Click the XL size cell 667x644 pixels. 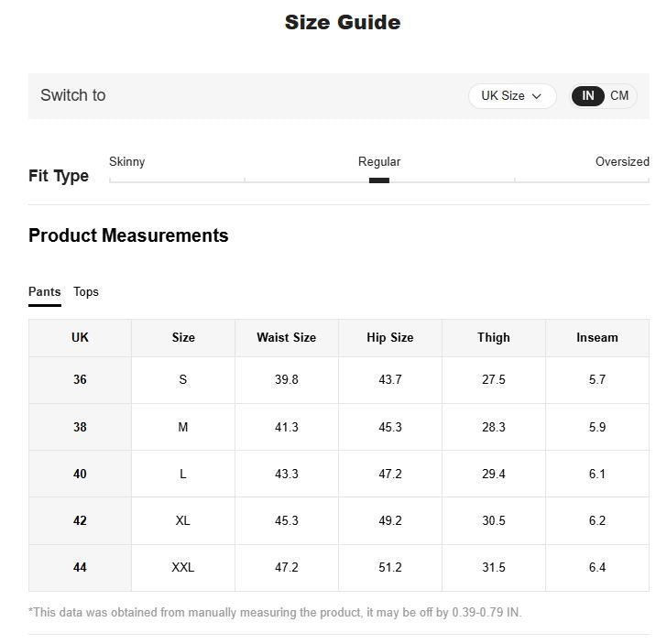pyautogui.click(x=183, y=520)
